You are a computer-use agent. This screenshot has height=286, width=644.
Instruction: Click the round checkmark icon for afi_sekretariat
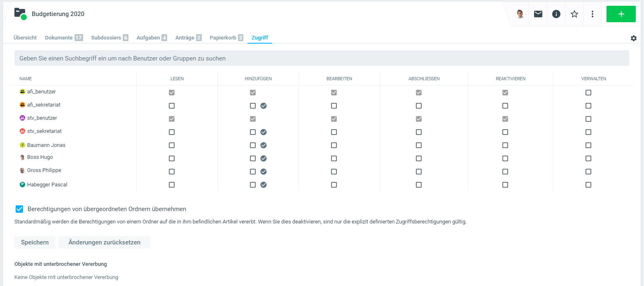pos(264,106)
